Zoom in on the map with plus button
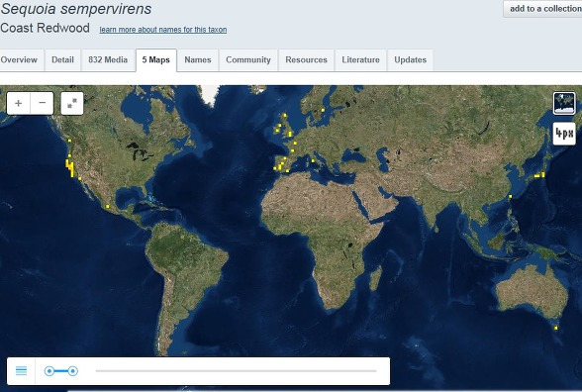The image size is (582, 392). pyautogui.click(x=18, y=103)
